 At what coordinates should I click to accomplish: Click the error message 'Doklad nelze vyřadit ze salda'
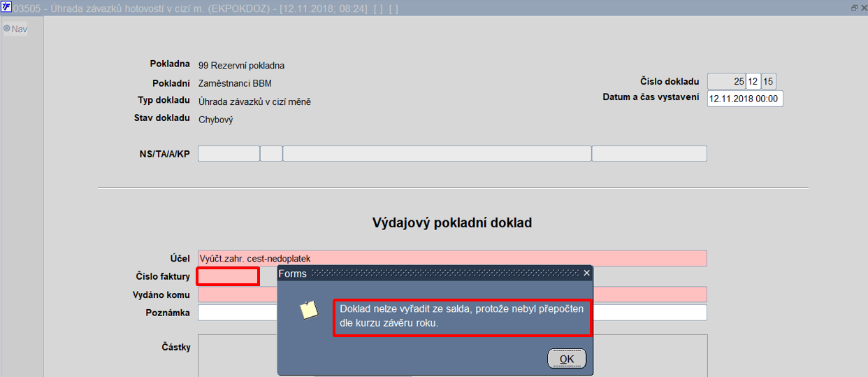461,315
